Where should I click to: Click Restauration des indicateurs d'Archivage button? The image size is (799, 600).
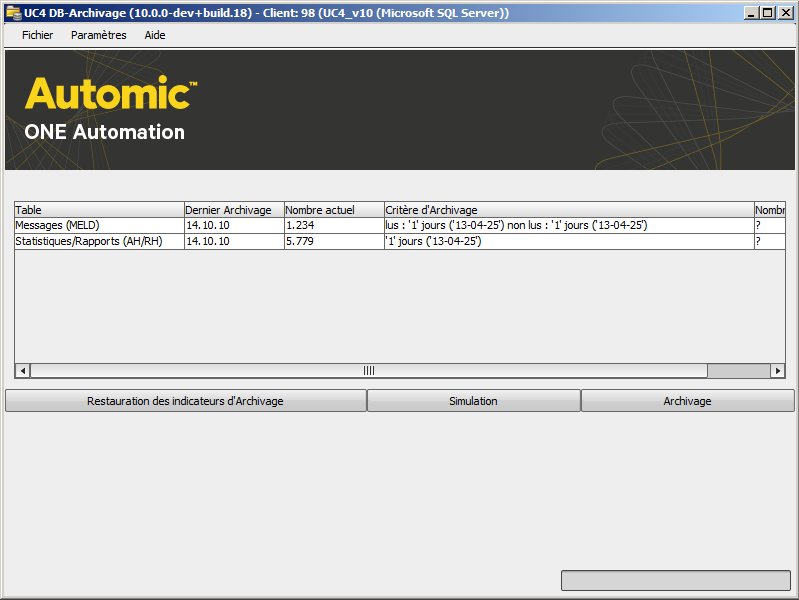[x=185, y=401]
